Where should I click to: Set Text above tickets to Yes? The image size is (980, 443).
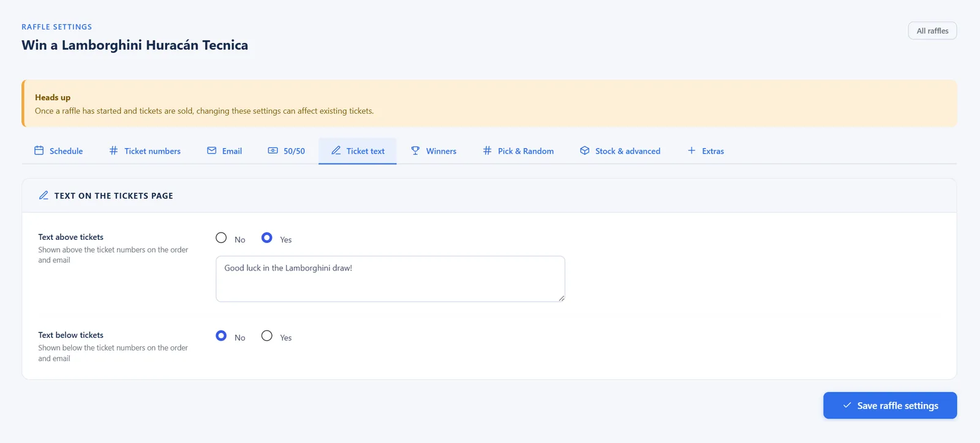266,238
